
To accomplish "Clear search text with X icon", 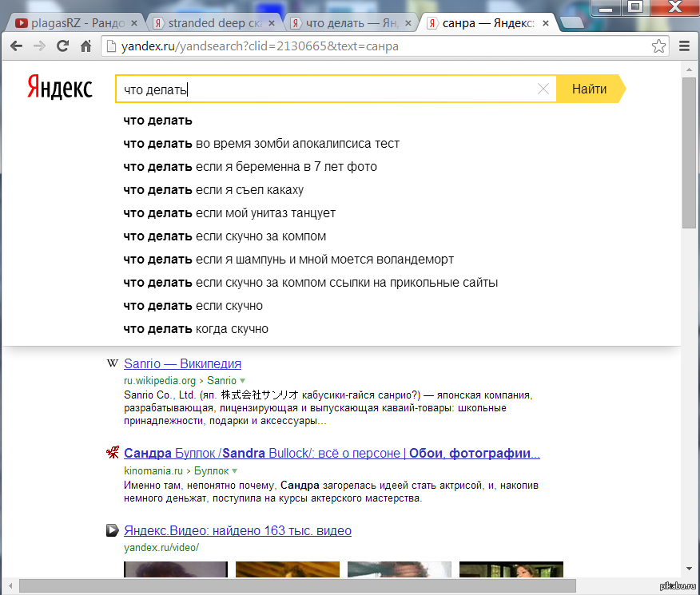I will click(x=543, y=89).
